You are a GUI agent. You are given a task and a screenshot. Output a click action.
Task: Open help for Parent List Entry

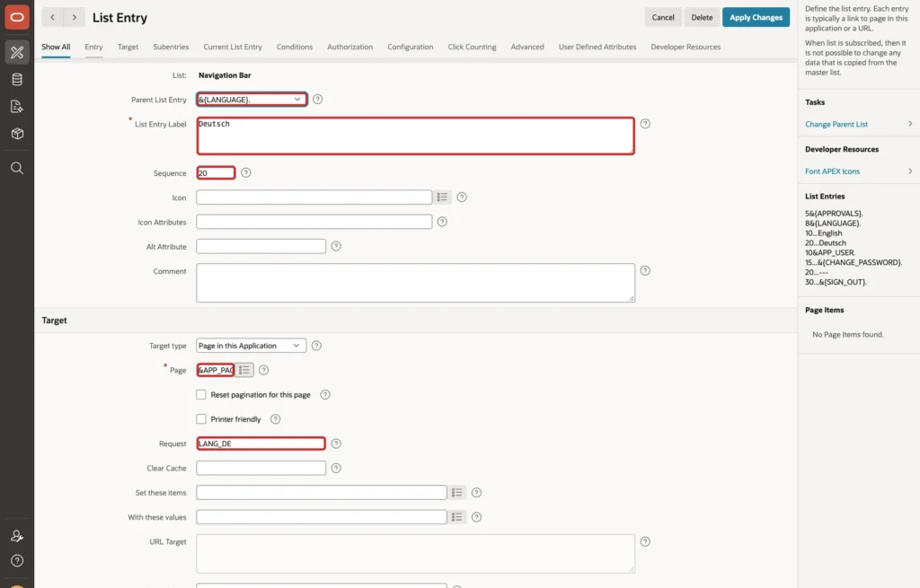(317, 99)
